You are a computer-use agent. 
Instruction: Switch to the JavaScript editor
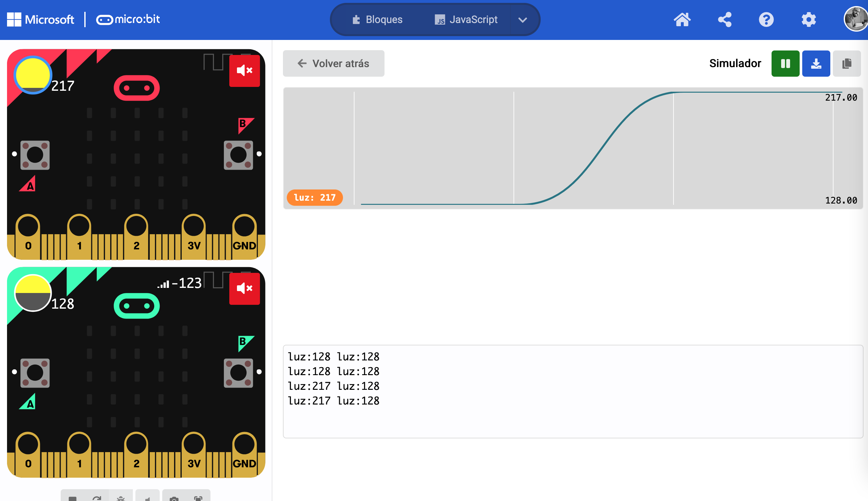pos(466,19)
